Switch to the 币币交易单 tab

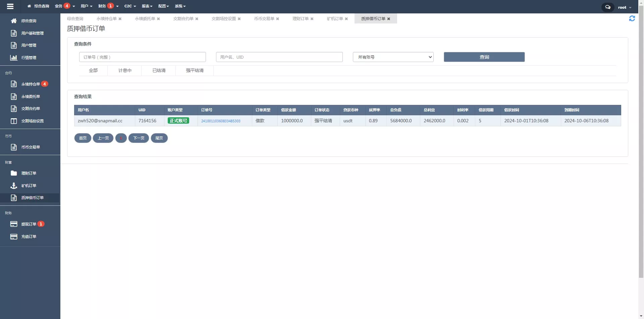coord(264,19)
